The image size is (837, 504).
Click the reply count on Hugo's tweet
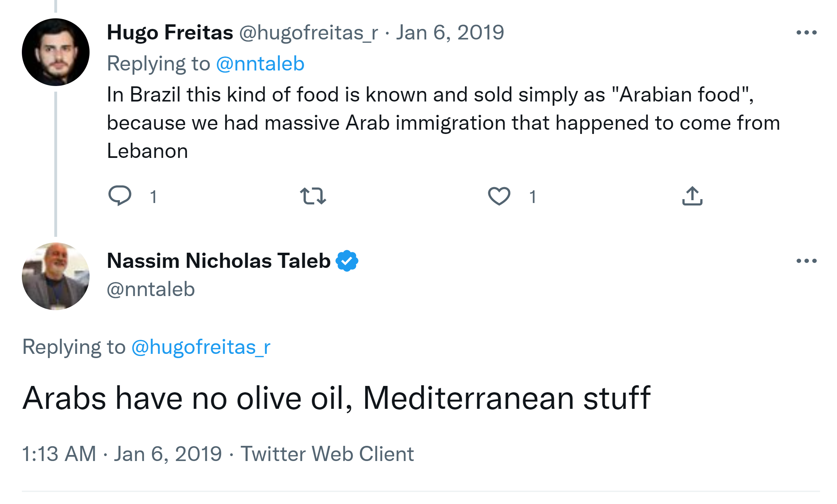153,197
